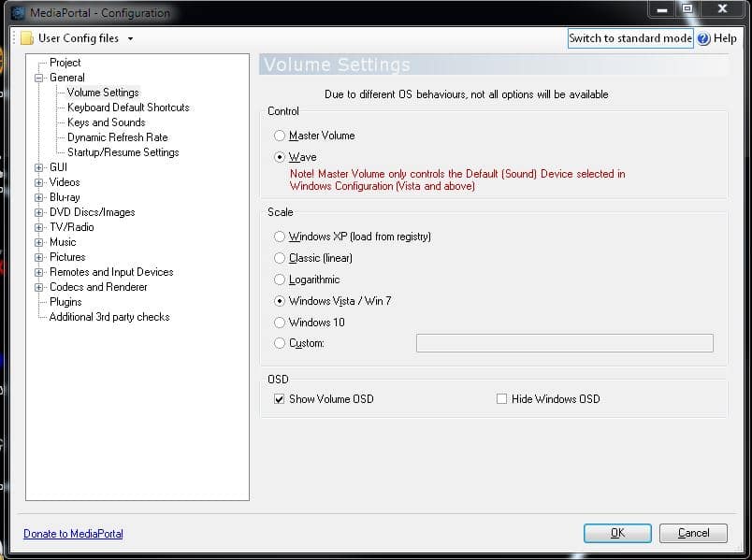Screen dimensions: 752x560
Task: Expand the TV/Radio tree node
Action: tap(38, 227)
